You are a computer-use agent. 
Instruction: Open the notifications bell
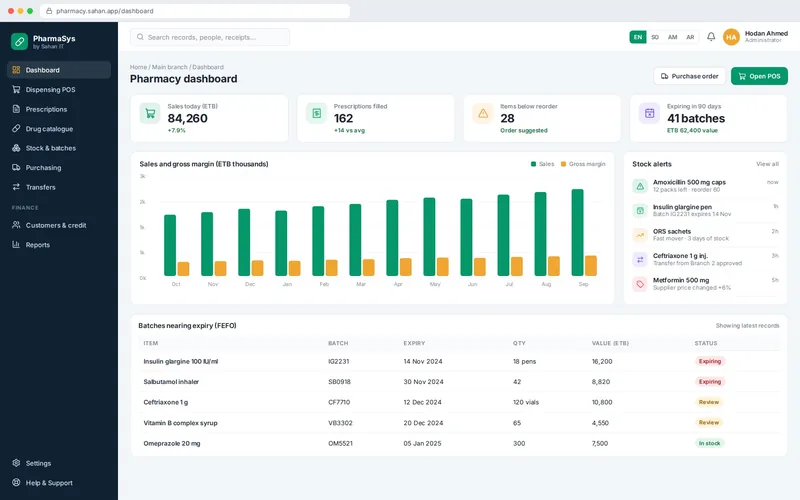[711, 37]
